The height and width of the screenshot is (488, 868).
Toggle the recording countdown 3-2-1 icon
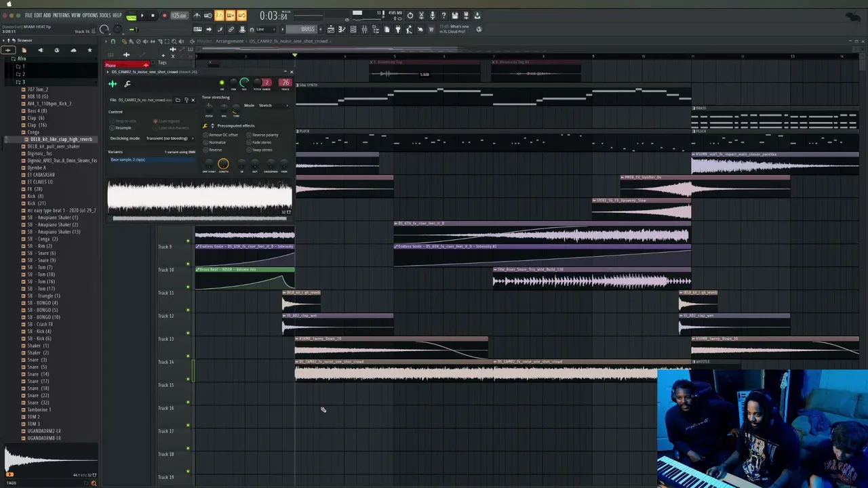(x=219, y=15)
